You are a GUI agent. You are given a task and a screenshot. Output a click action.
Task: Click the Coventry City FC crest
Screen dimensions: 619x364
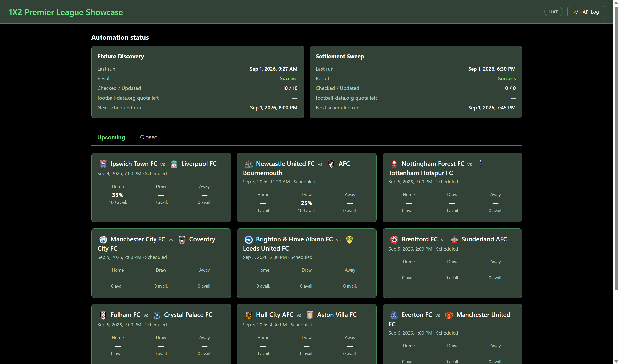click(182, 240)
